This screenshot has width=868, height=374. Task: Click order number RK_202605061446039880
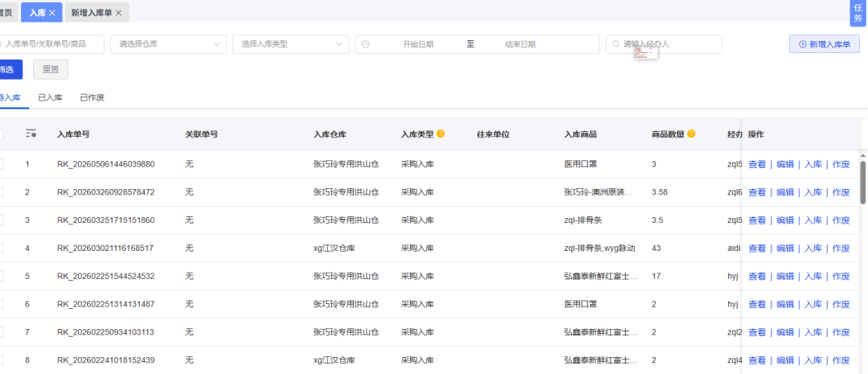click(106, 164)
